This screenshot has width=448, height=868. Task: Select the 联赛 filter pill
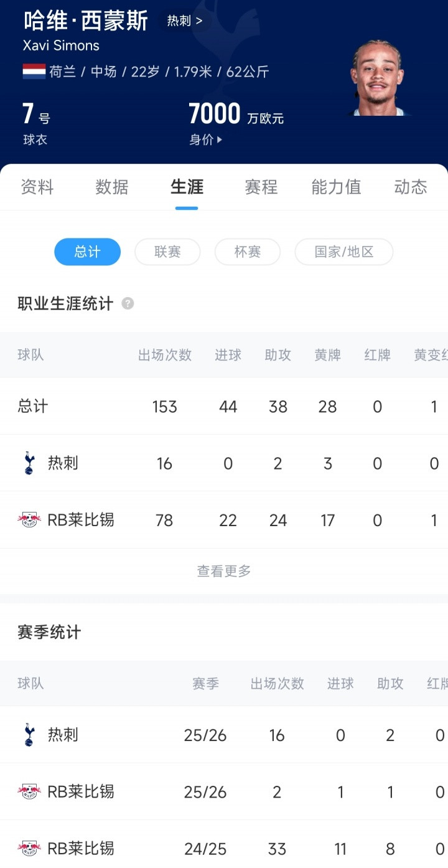tap(167, 252)
